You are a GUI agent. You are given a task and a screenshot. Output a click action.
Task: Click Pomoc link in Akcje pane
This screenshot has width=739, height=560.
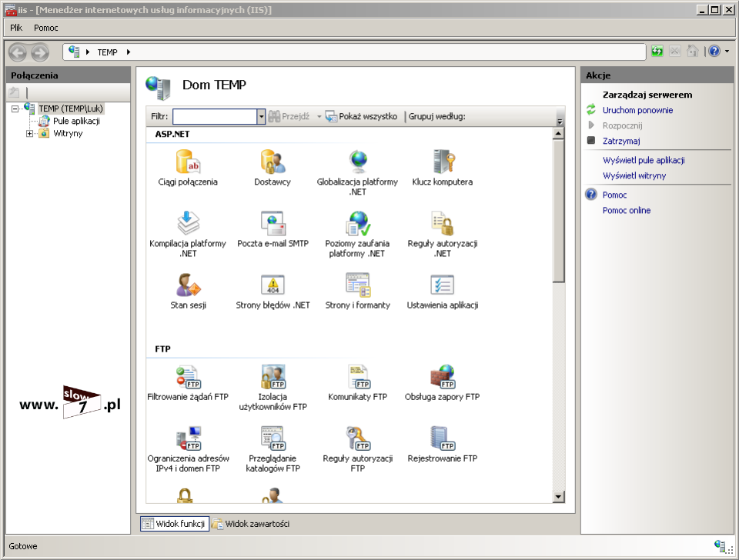(x=614, y=195)
